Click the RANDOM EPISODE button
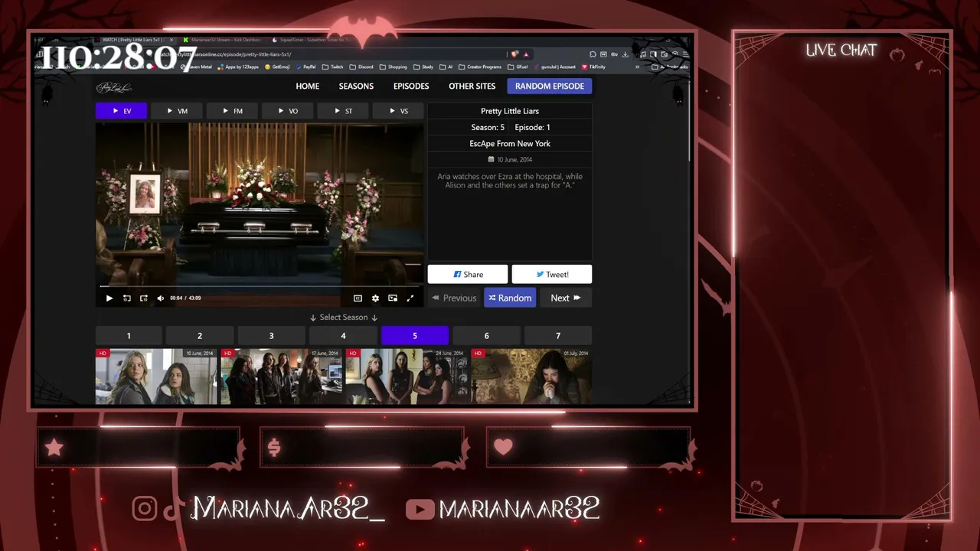This screenshot has width=980, height=551. point(550,86)
